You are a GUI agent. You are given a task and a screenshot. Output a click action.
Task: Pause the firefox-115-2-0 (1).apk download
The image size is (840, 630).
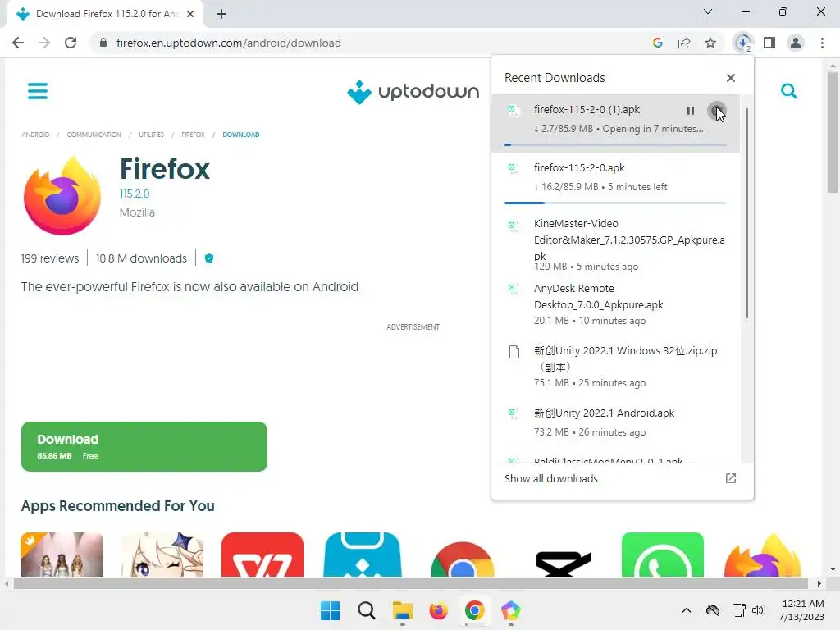point(691,111)
